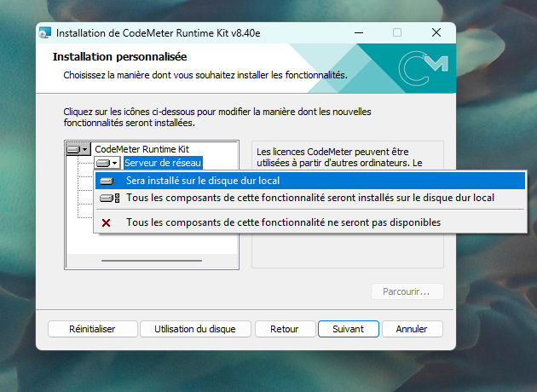The height and width of the screenshot is (392, 537).
Task: Open Utilisation du disque
Action: (x=195, y=329)
